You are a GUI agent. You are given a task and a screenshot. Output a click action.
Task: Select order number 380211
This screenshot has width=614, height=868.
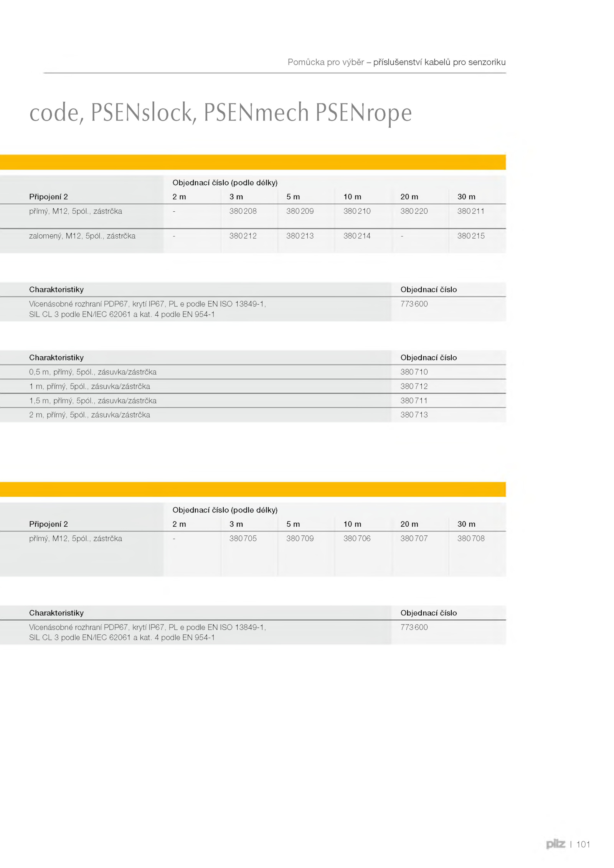pos(470,211)
